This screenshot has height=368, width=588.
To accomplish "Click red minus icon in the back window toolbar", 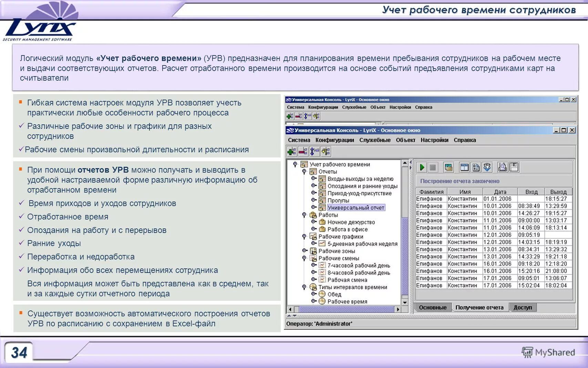I will click(x=299, y=116).
